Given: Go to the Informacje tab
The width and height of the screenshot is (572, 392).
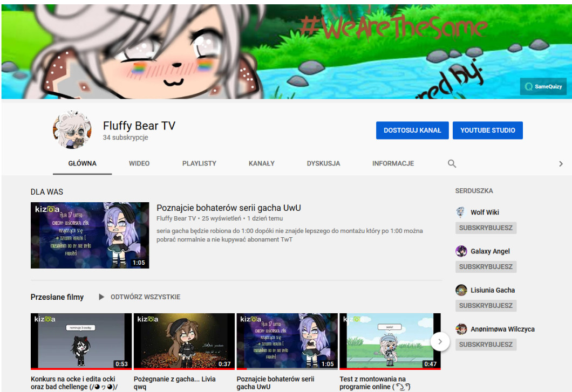Looking at the screenshot, I should (x=393, y=163).
